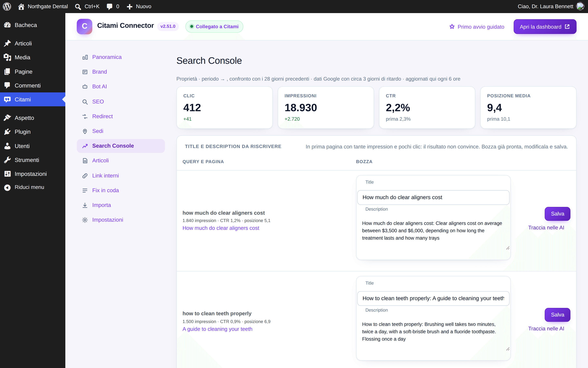588x368 pixels.
Task: Open WordPress Impostazioni settings icon
Action: click(7, 174)
